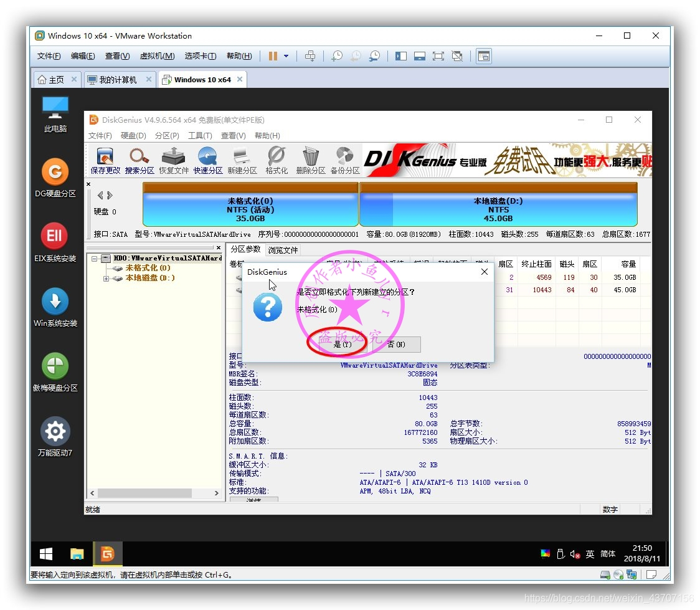Click the 保存更改 save changes icon
The height and width of the screenshot is (610, 700).
point(105,160)
